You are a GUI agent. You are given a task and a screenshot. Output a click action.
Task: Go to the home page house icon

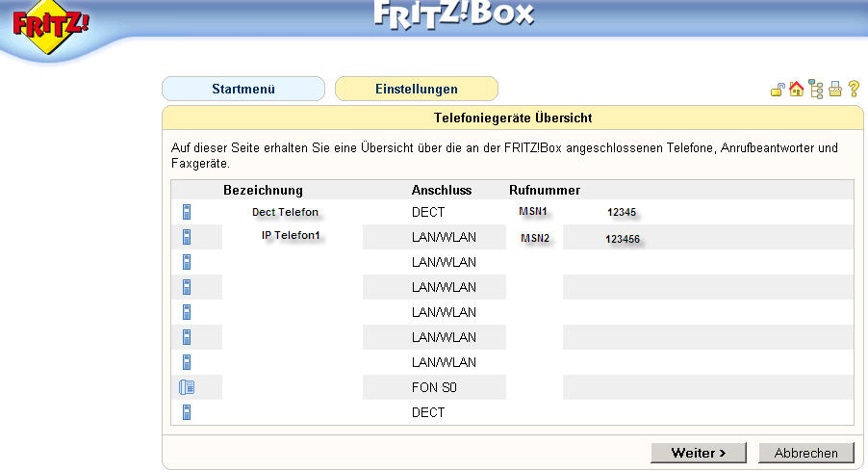click(797, 89)
